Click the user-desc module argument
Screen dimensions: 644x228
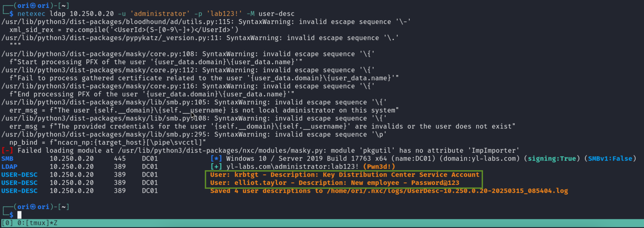pyautogui.click(x=276, y=13)
